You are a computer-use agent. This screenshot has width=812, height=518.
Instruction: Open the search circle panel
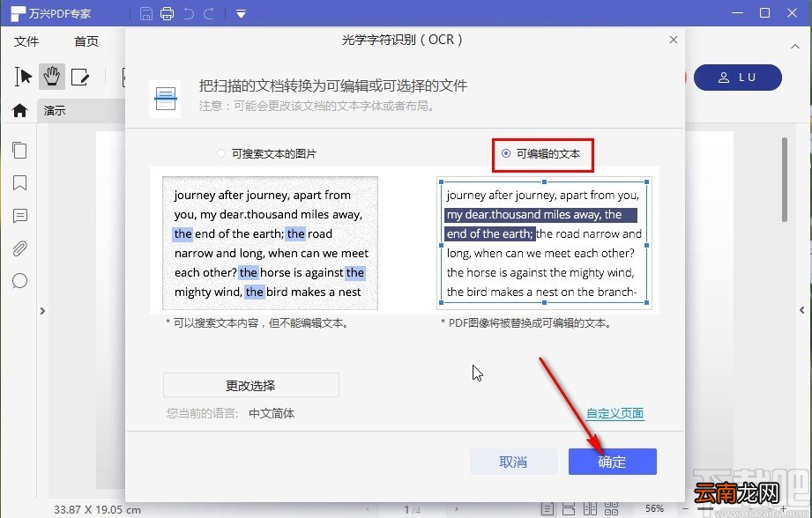click(19, 281)
